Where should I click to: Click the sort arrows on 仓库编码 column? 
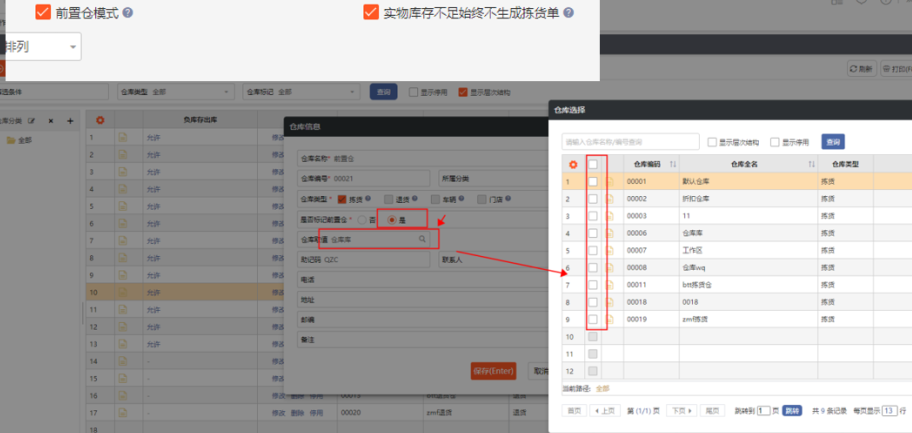point(673,164)
